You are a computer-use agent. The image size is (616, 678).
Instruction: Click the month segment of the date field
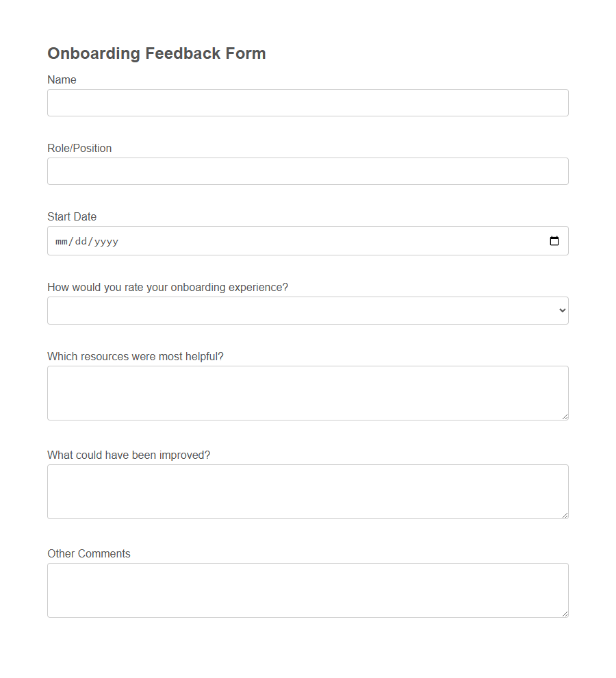[x=62, y=241]
